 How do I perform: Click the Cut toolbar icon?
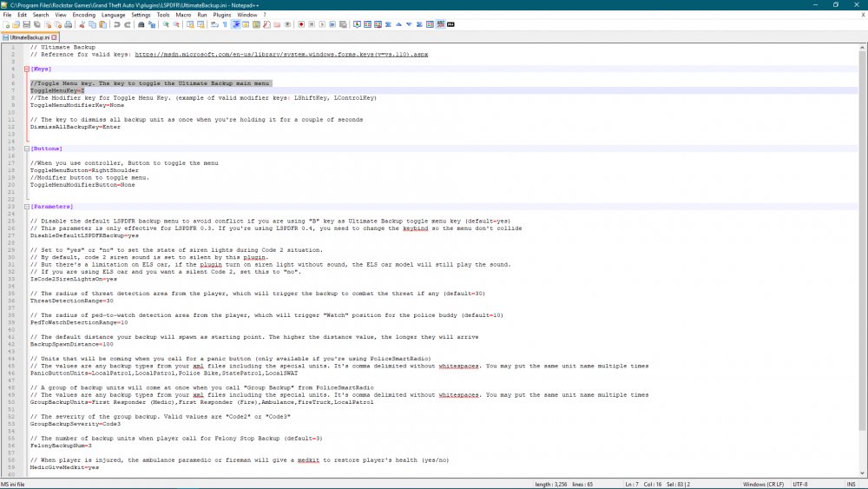[x=83, y=24]
